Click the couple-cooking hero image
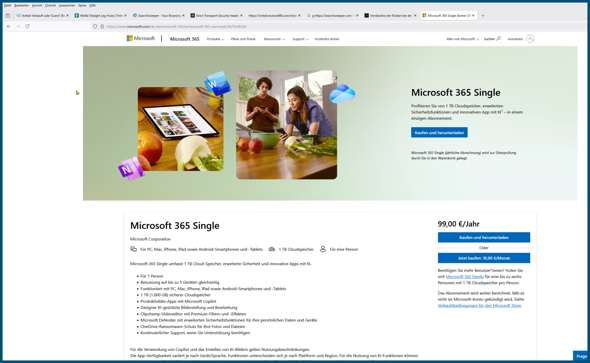The image size is (590, 363). tap(287, 125)
